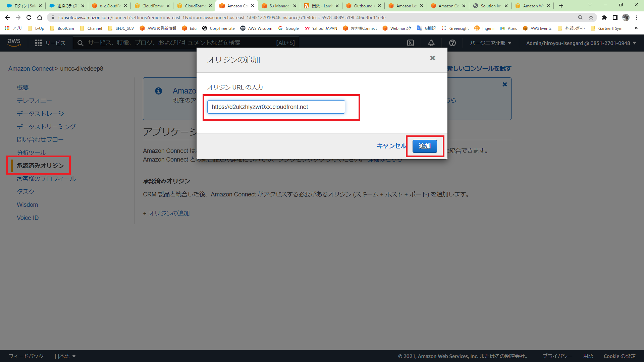Open the 分析ツール sidebar item

(x=32, y=153)
